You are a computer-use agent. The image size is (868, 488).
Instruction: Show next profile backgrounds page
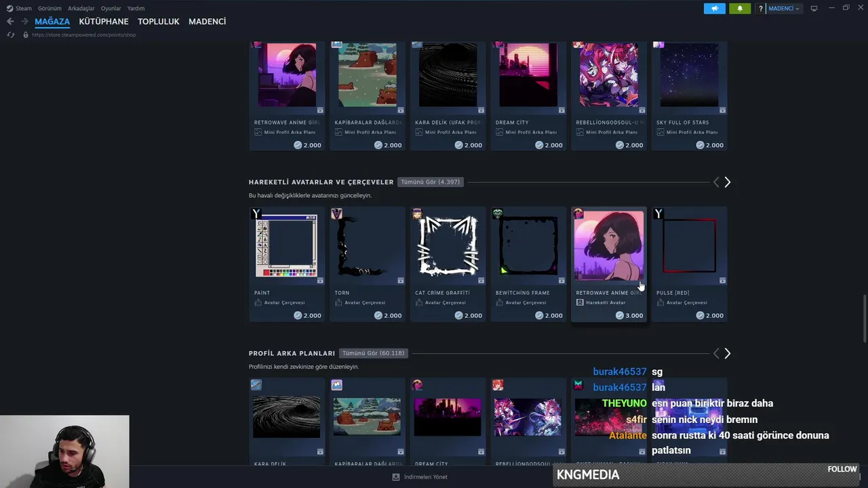tap(728, 353)
